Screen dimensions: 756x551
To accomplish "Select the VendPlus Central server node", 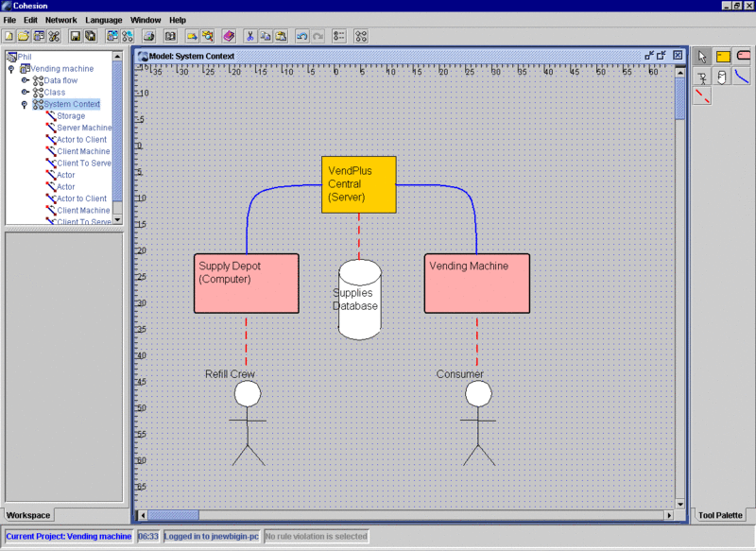I will pos(359,184).
